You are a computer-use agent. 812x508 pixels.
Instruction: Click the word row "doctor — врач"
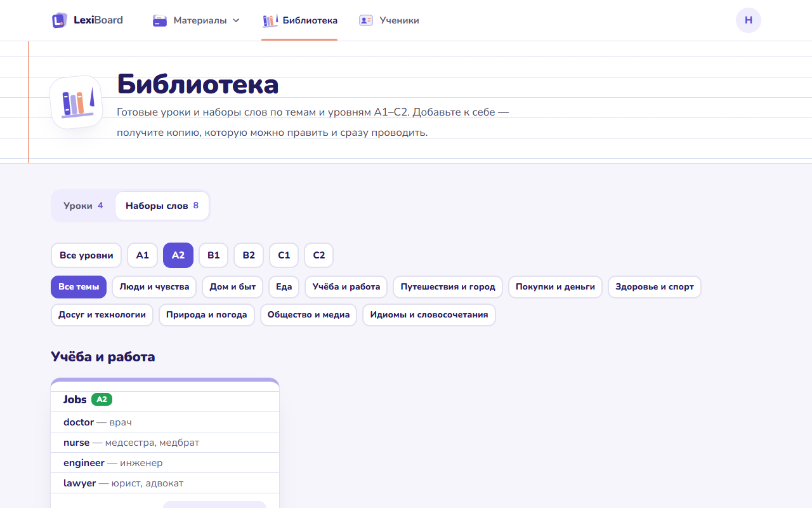coord(165,422)
